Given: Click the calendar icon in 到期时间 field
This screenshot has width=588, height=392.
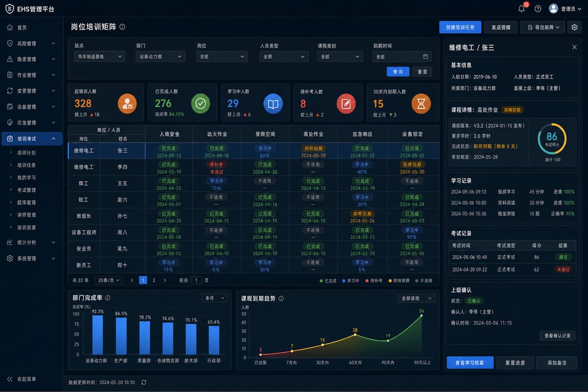Looking at the screenshot, I should coord(425,57).
